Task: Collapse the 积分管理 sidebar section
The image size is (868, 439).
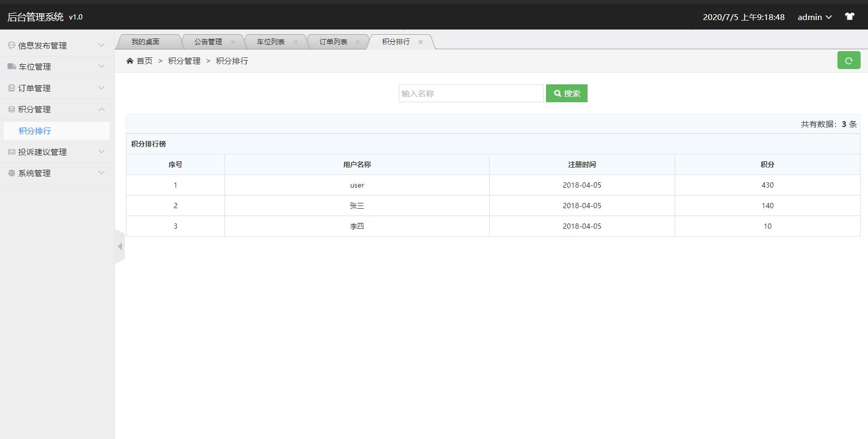Action: (57, 109)
